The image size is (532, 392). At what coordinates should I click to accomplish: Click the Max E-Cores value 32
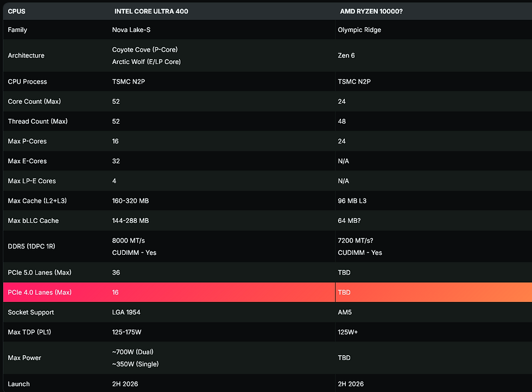pos(116,161)
